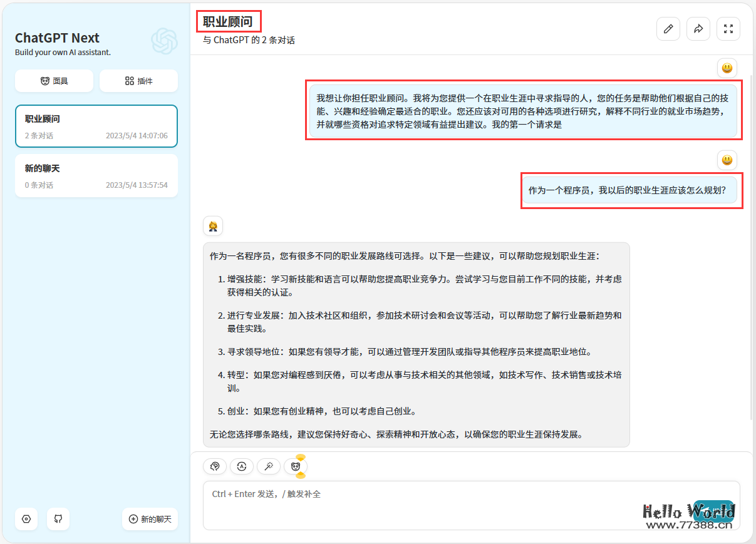Switch to the 新的聊天 conversation in sidebar
This screenshot has height=544, width=756.
click(x=96, y=175)
